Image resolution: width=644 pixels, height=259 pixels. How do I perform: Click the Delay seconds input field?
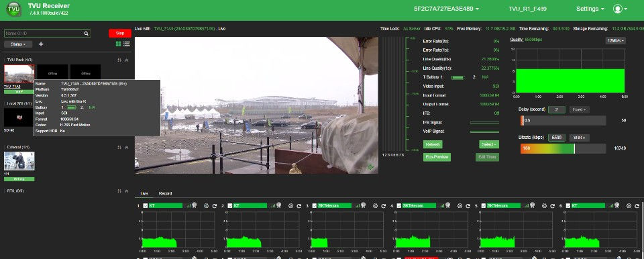tap(557, 110)
